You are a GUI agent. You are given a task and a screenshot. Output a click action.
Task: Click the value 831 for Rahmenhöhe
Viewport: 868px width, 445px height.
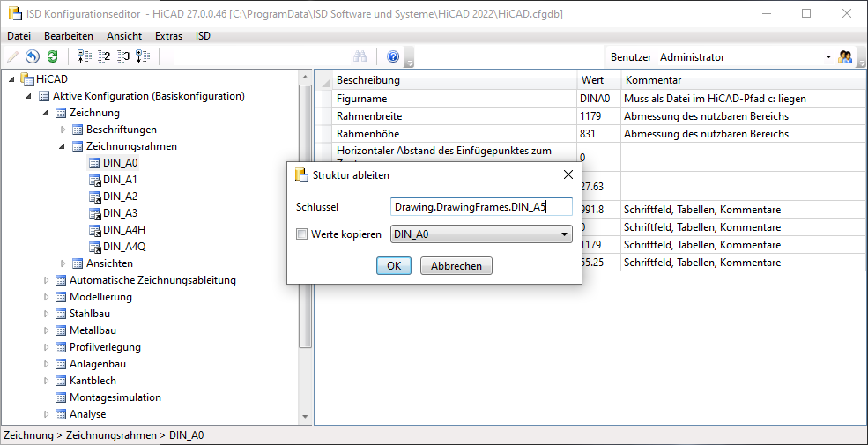599,134
